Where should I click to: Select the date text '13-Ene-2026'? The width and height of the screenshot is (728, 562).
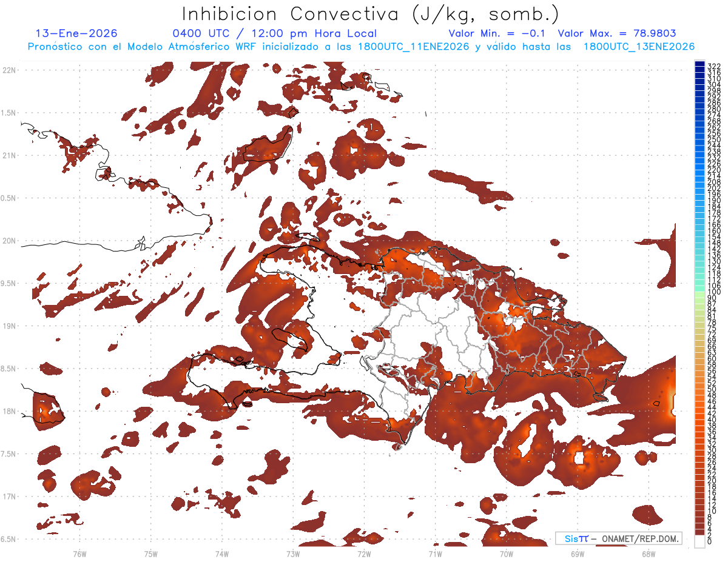(76, 33)
